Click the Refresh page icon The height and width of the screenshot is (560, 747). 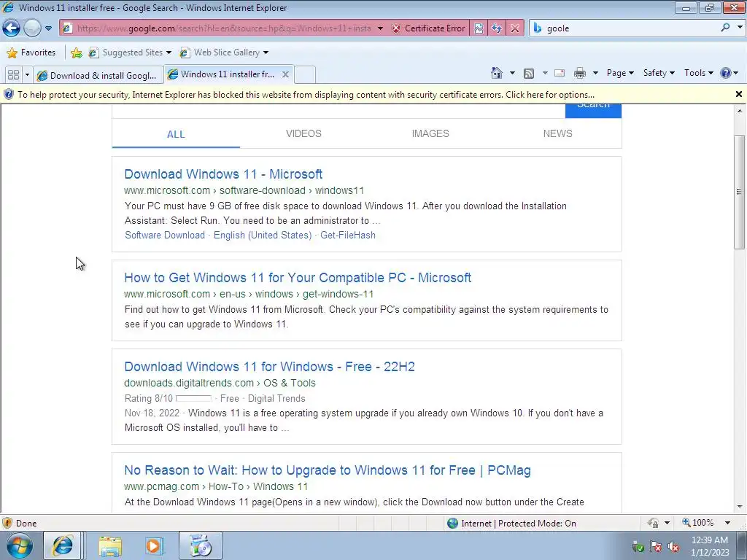click(x=497, y=28)
